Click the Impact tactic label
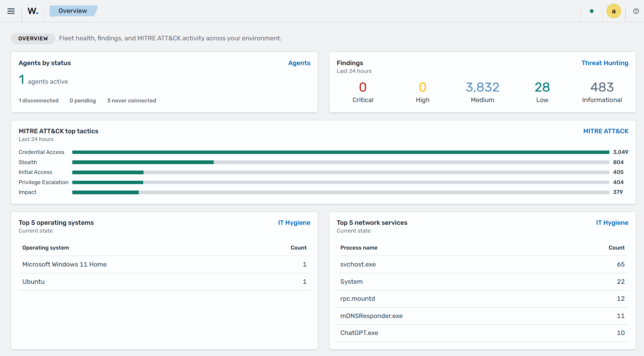The height and width of the screenshot is (356, 644). coord(27,192)
